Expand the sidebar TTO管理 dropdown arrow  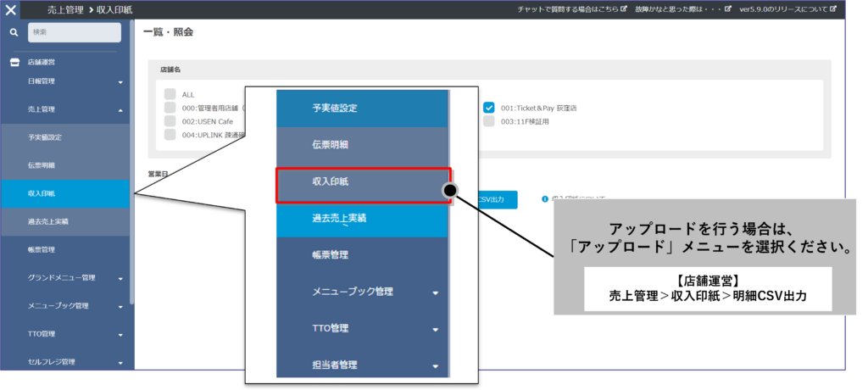120,335
